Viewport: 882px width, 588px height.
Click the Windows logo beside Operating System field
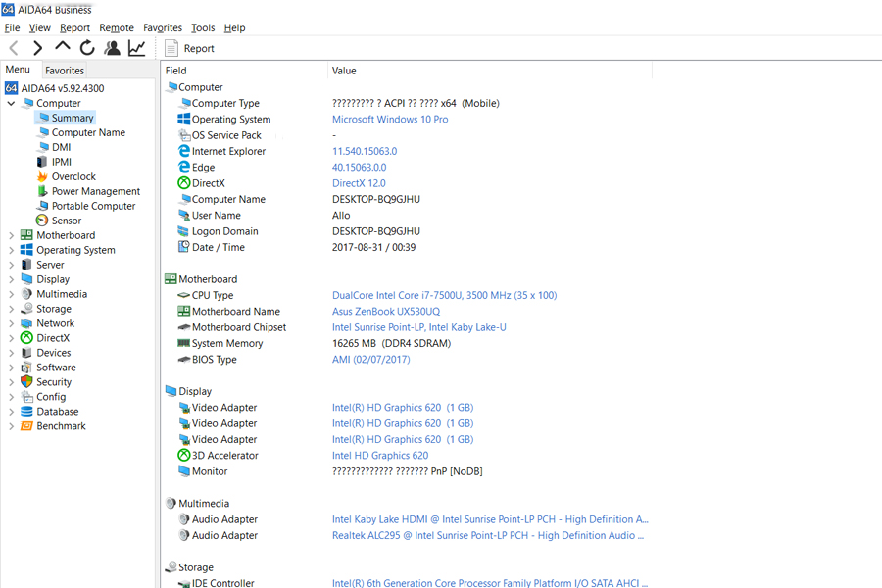point(184,120)
